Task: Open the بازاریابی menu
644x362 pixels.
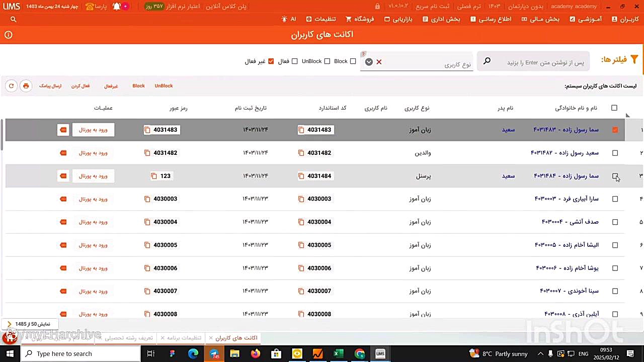Action: click(x=398, y=19)
